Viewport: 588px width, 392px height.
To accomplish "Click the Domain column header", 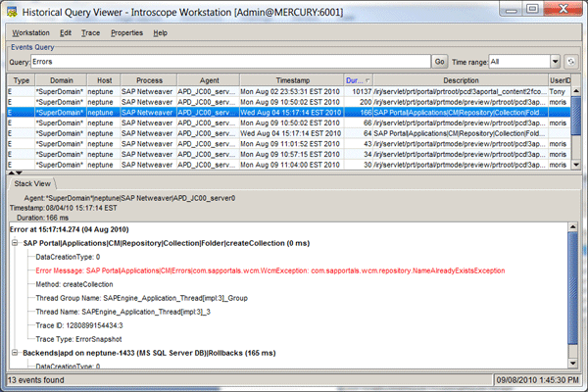I will pyautogui.click(x=61, y=79).
